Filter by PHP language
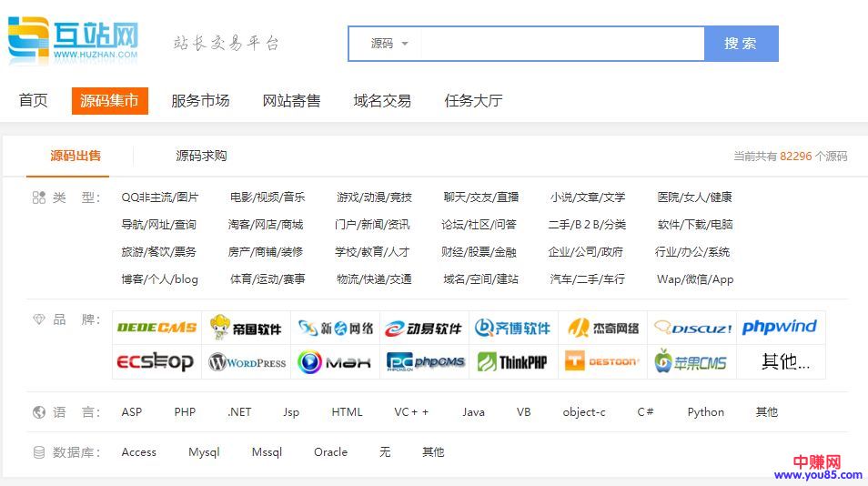This screenshot has width=868, height=486. [x=185, y=412]
